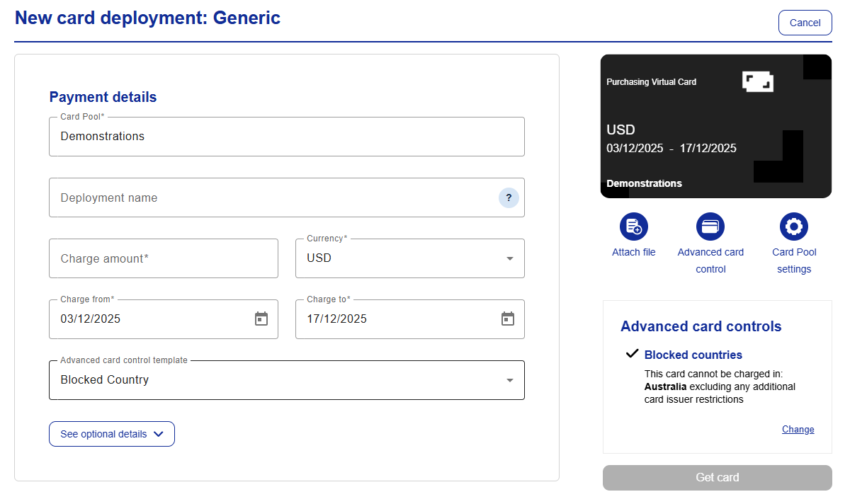
Task: Click the Attach file label
Action: (634, 252)
